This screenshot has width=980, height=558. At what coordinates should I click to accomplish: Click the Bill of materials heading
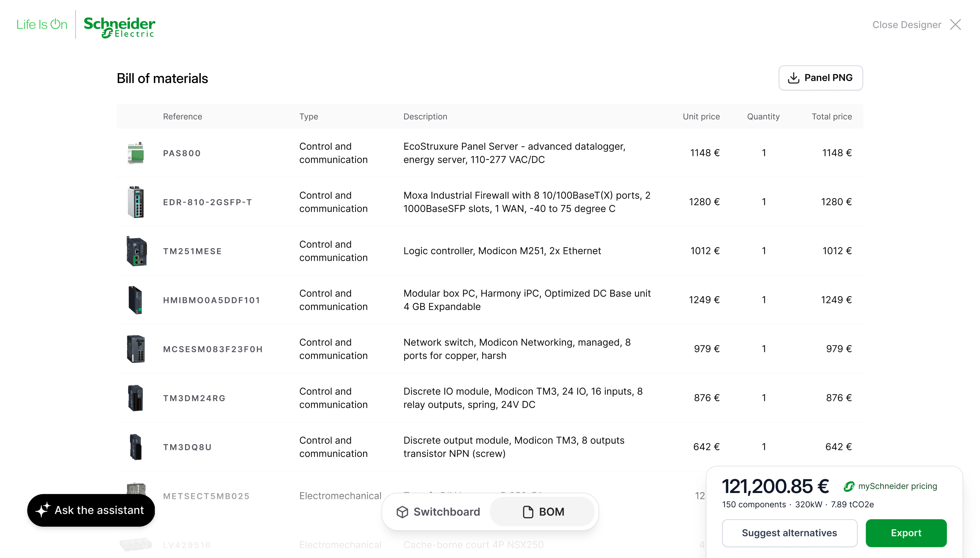pos(162,79)
